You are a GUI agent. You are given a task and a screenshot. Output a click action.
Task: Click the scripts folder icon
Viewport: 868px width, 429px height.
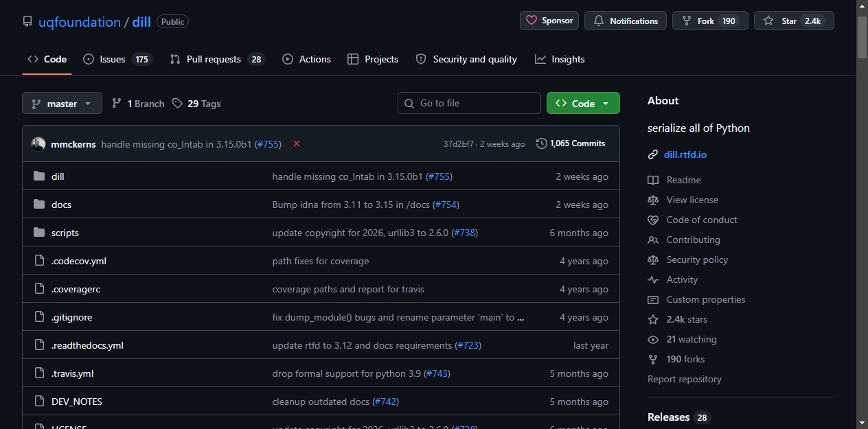(39, 233)
